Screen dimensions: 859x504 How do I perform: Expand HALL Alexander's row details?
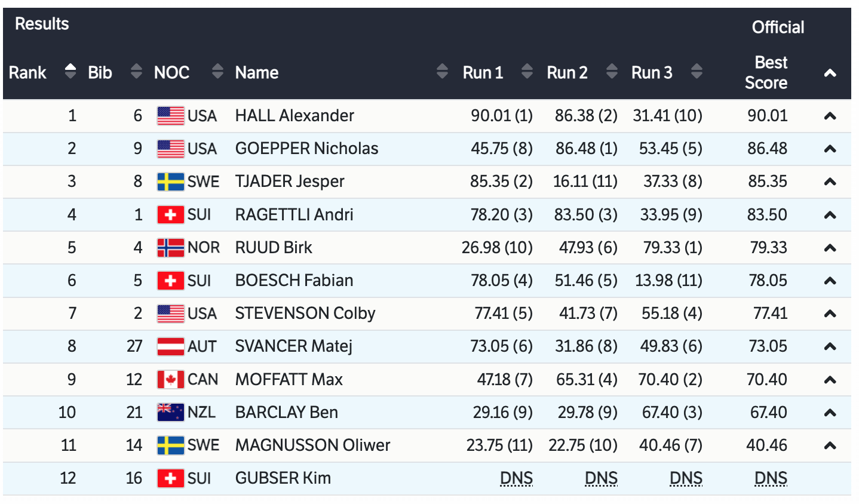tap(830, 116)
